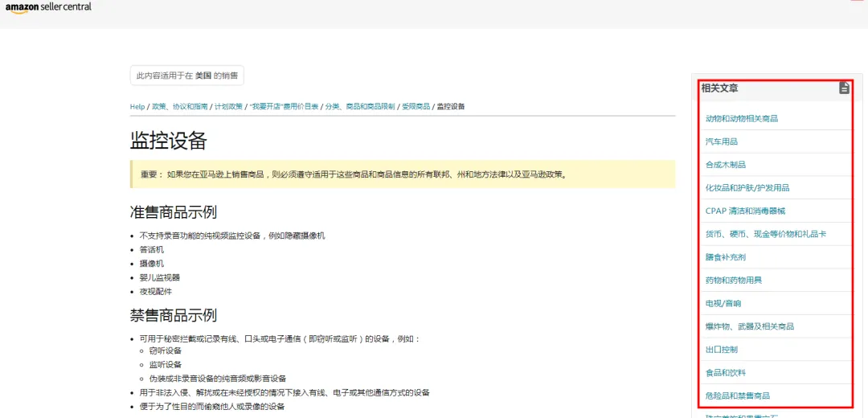Image resolution: width=868 pixels, height=418 pixels.
Task: Click the document icon beside 相关文章
Action: click(844, 88)
